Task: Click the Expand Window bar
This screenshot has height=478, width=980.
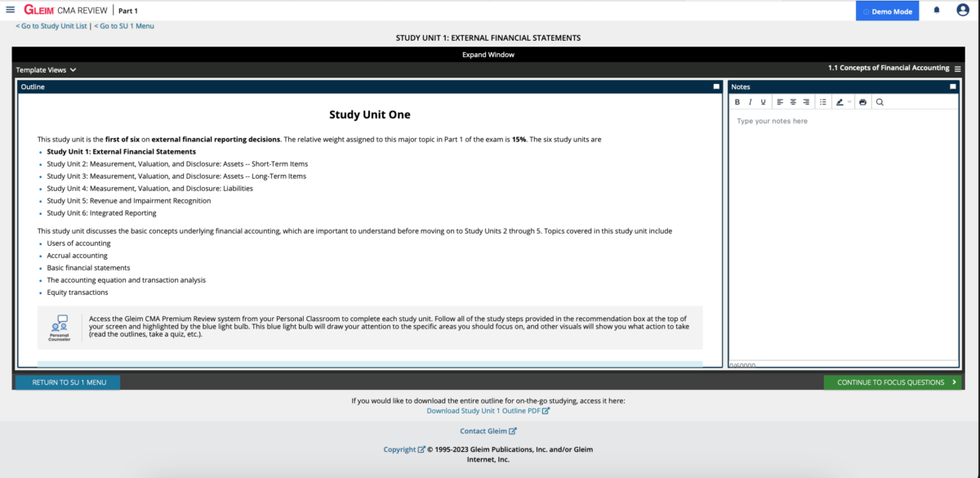Action: 489,55
